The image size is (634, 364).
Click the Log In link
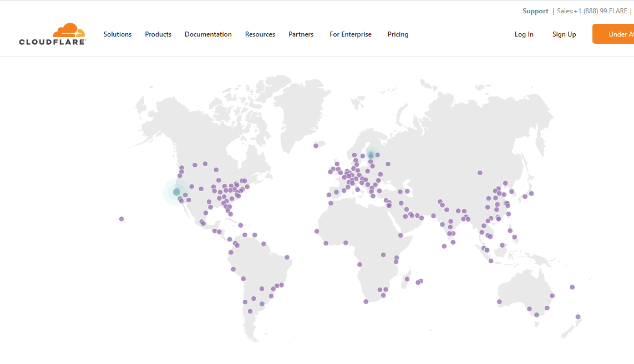point(524,34)
